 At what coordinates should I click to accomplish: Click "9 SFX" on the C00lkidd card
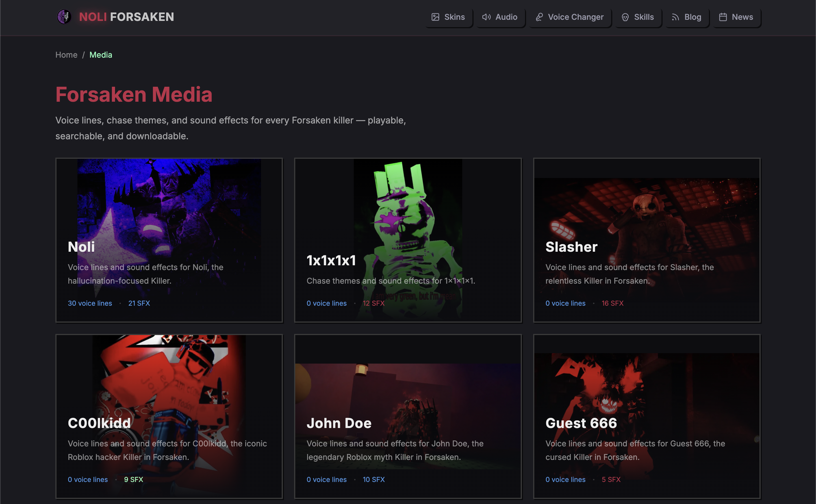[133, 479]
